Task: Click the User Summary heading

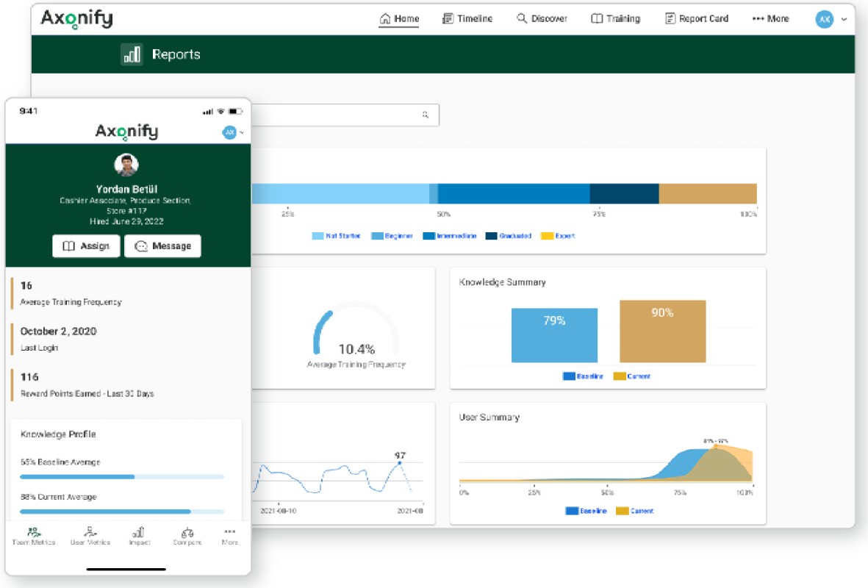Action: (489, 417)
